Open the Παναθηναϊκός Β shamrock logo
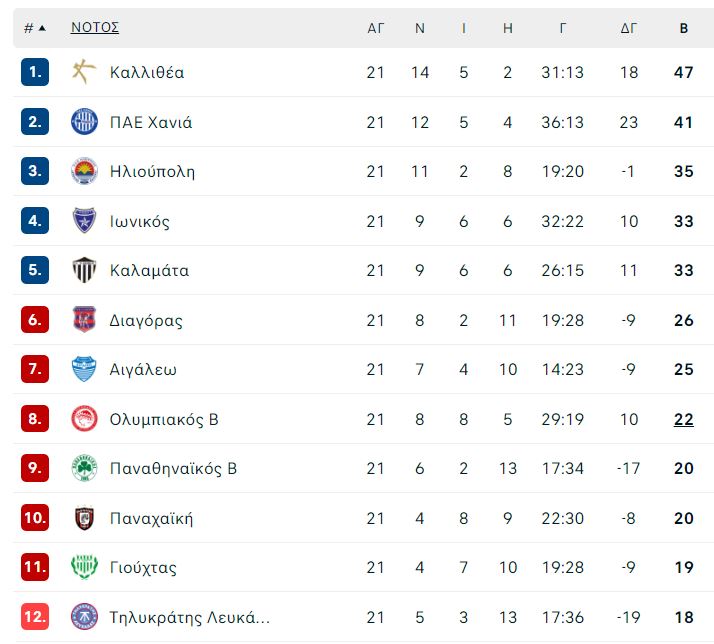714x644 pixels. [x=84, y=468]
